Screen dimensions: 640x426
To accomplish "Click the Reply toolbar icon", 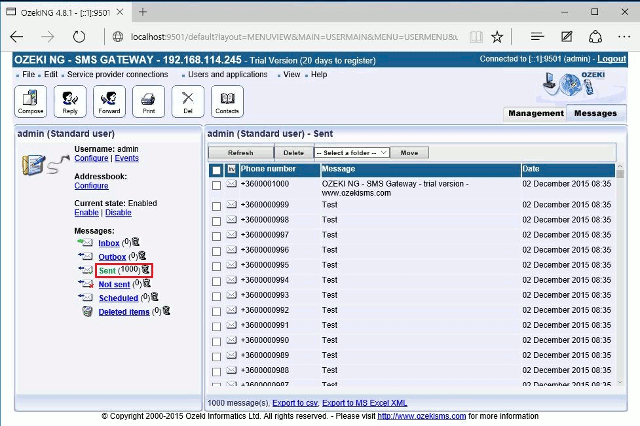I will 70,101.
